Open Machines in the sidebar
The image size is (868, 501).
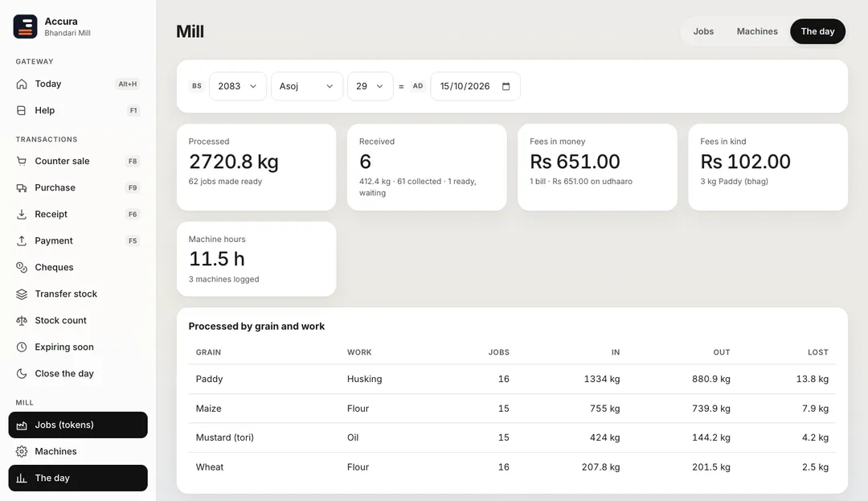click(78, 452)
